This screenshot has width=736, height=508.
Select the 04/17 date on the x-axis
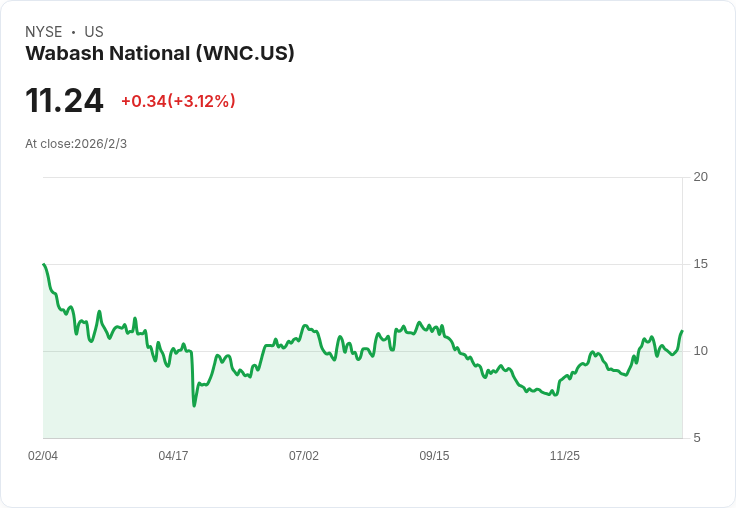tap(173, 456)
